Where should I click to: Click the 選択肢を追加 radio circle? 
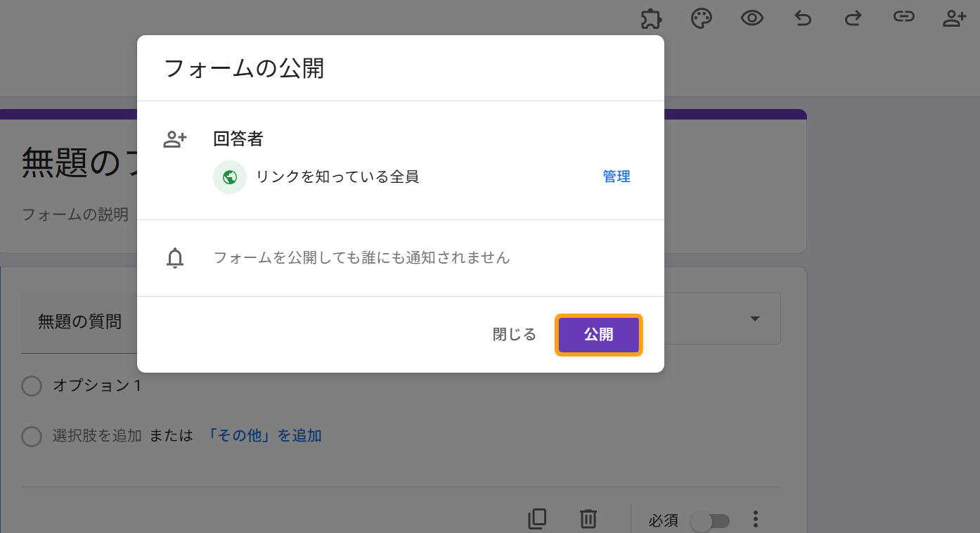coord(32,437)
